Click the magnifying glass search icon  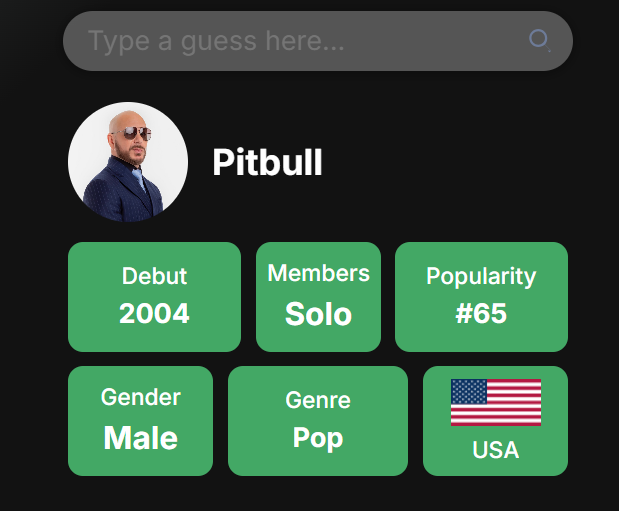pos(539,40)
